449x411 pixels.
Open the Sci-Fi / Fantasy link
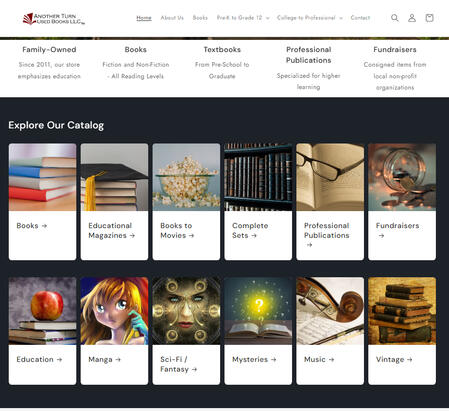(x=178, y=364)
